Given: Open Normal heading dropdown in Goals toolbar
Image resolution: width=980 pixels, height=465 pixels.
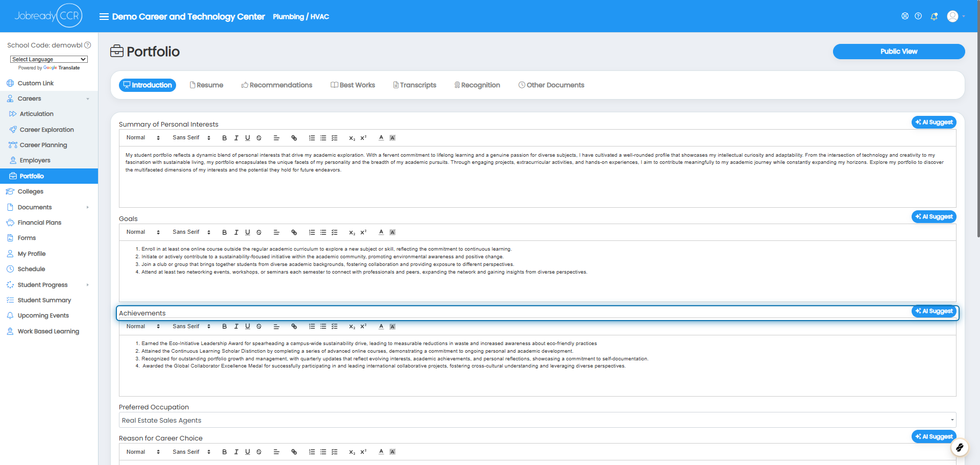Looking at the screenshot, I should coord(143,232).
